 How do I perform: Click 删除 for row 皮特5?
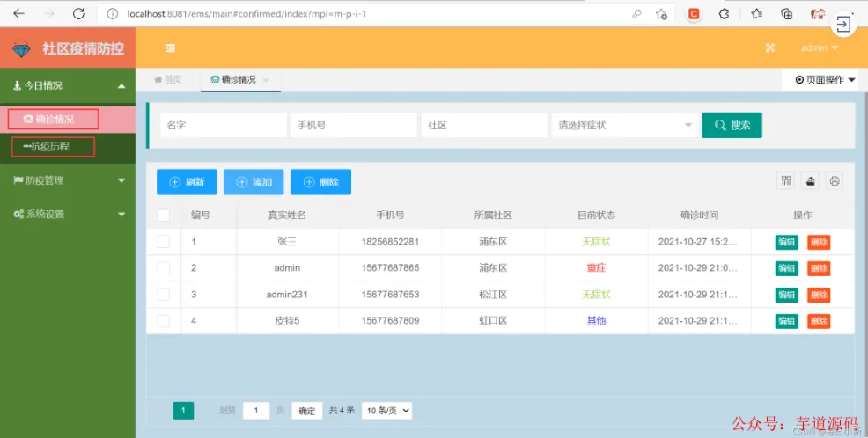[x=819, y=321]
